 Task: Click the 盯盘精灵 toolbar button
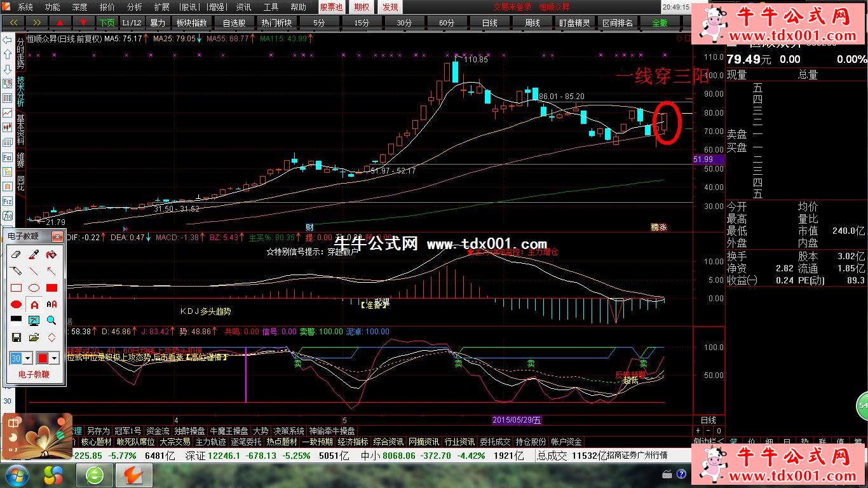pos(574,22)
